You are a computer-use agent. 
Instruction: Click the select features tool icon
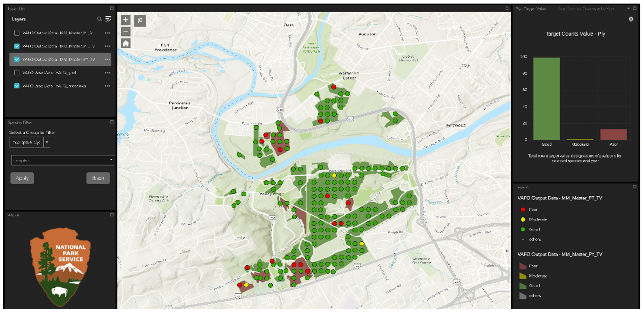140,21
